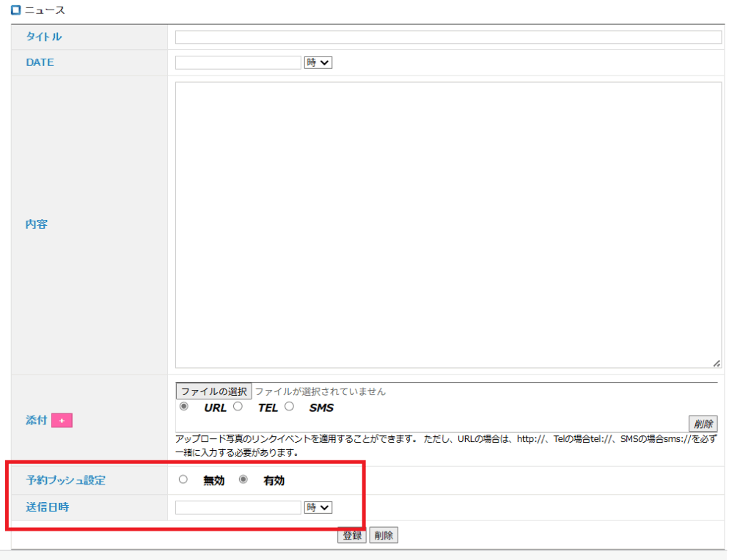The image size is (751, 560).
Task: Remove attachment with 削除 in 添付 row
Action: [x=703, y=424]
